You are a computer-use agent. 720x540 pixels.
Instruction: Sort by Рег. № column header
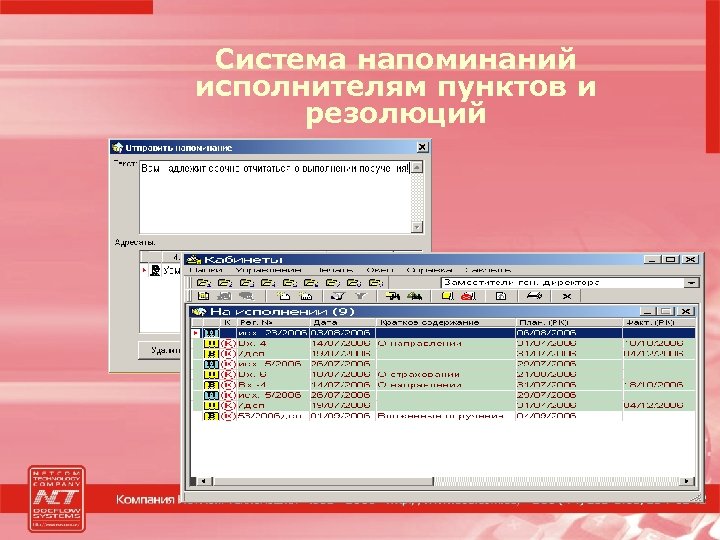(274, 322)
